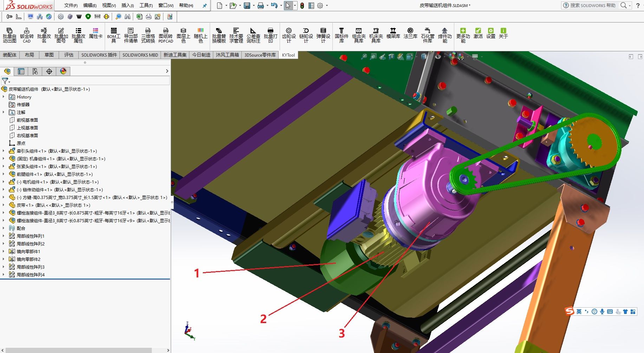Switch to the SOLIDWORKS MBD tab
This screenshot has height=353, width=644.
pyautogui.click(x=140, y=55)
